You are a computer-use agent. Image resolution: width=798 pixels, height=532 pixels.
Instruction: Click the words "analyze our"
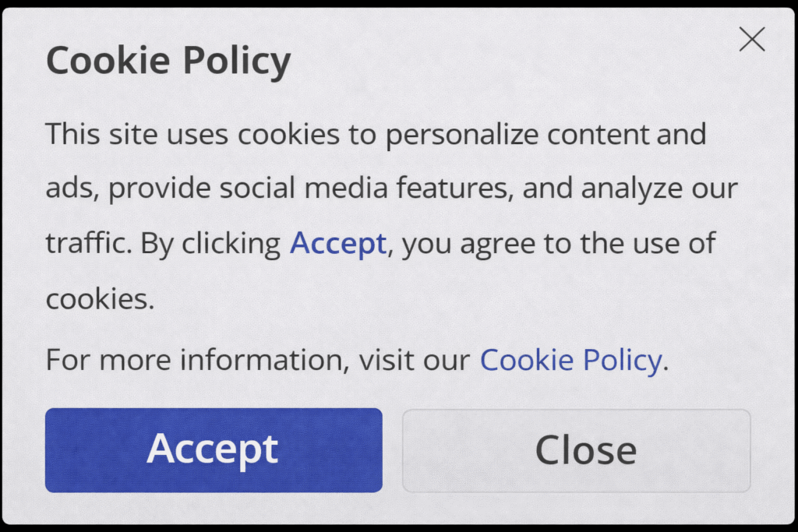[659, 188]
